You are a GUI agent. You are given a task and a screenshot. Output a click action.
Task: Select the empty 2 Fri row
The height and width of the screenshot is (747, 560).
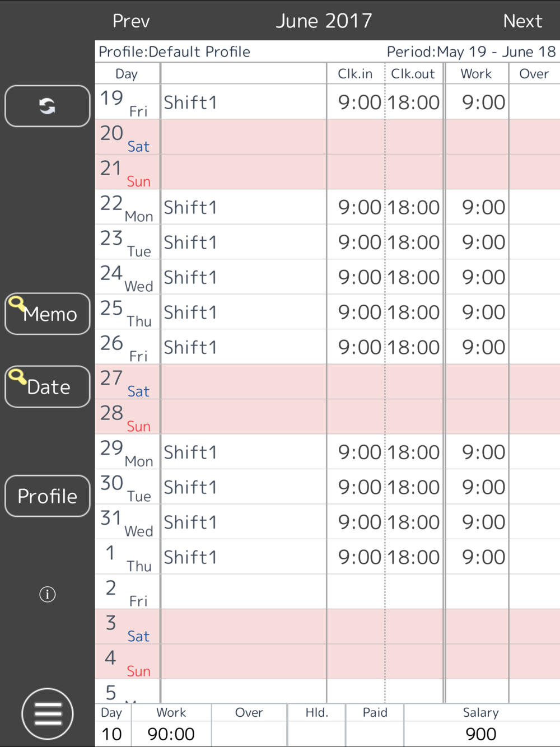(x=328, y=592)
